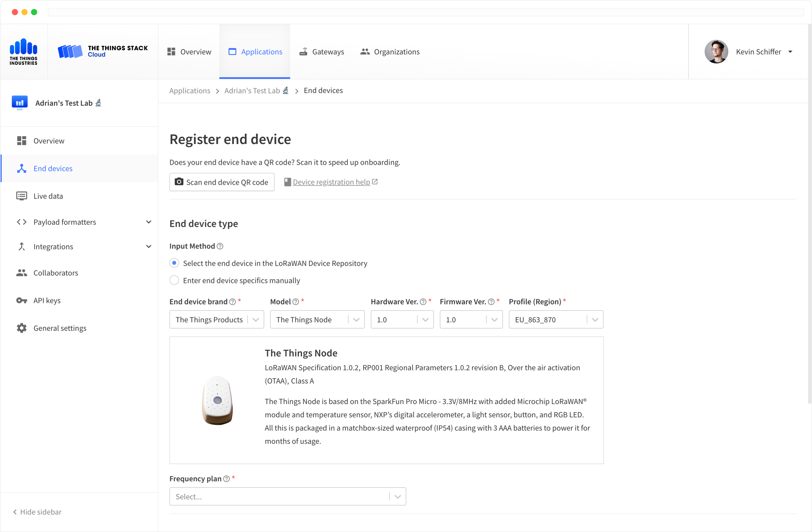Click the Overview sidebar icon
The width and height of the screenshot is (812, 532).
(21, 141)
